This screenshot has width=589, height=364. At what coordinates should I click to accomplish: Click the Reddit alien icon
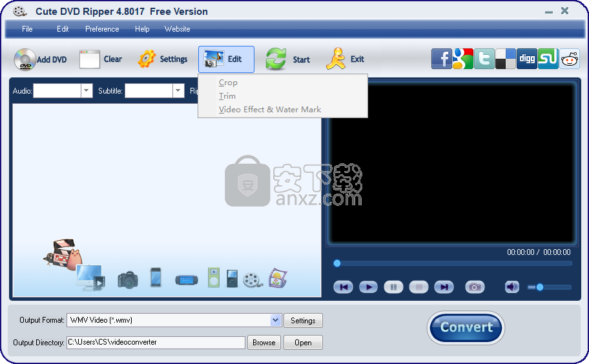570,59
